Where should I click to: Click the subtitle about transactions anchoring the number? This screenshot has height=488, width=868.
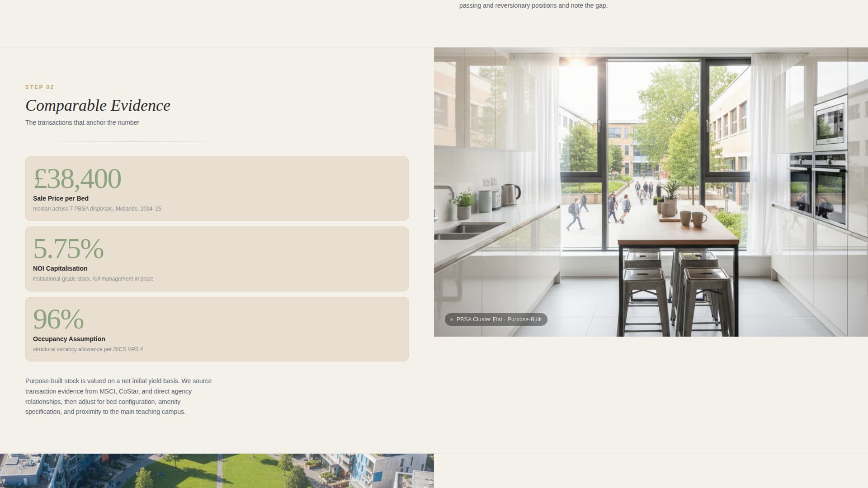(82, 122)
